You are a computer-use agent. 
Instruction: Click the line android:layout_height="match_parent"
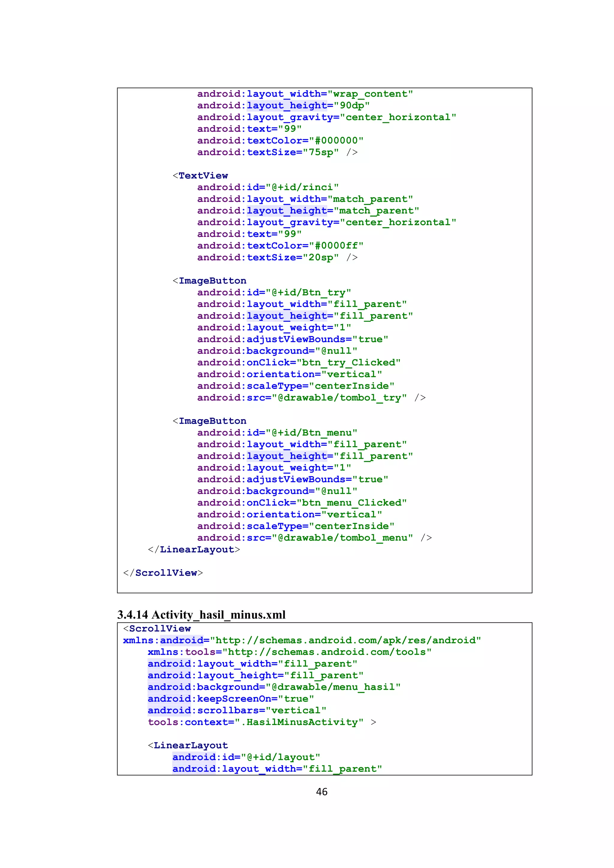308,210
